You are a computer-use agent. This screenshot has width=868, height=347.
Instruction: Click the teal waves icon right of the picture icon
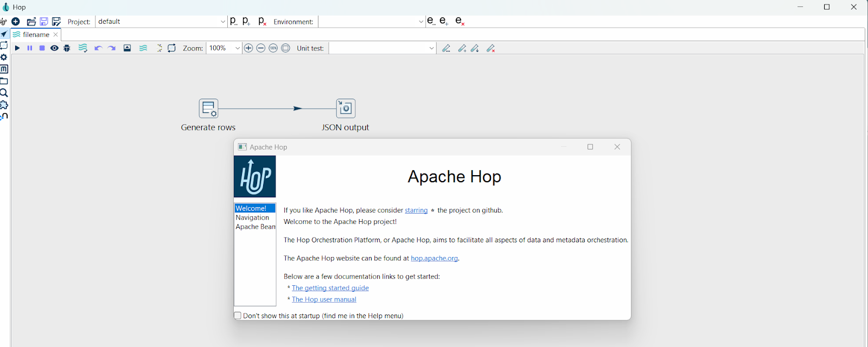coord(143,48)
